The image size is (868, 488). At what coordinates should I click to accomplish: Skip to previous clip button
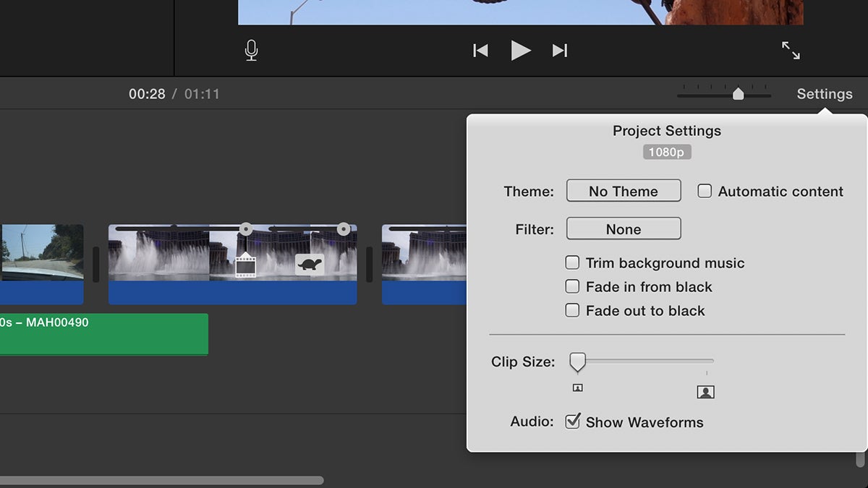(480, 50)
